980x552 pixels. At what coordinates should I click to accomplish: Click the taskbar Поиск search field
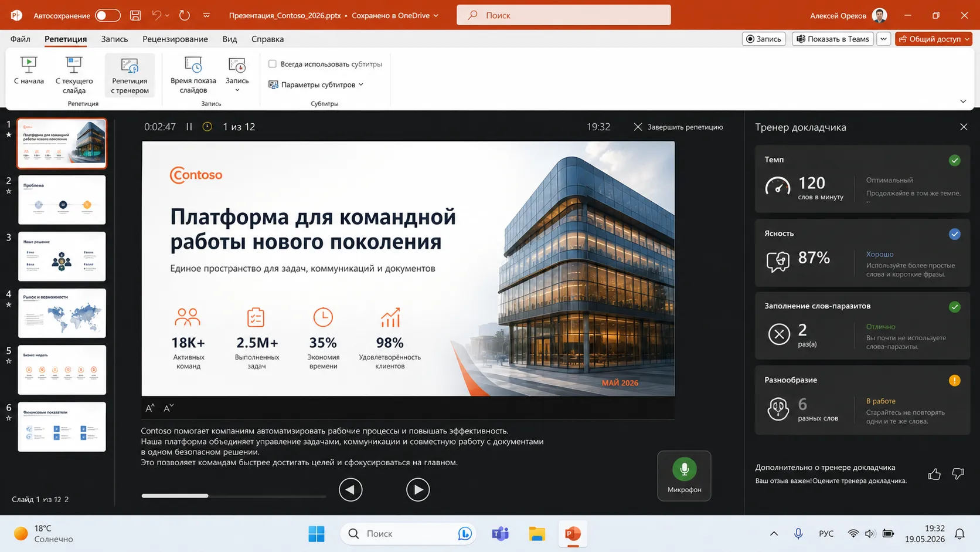pos(409,534)
